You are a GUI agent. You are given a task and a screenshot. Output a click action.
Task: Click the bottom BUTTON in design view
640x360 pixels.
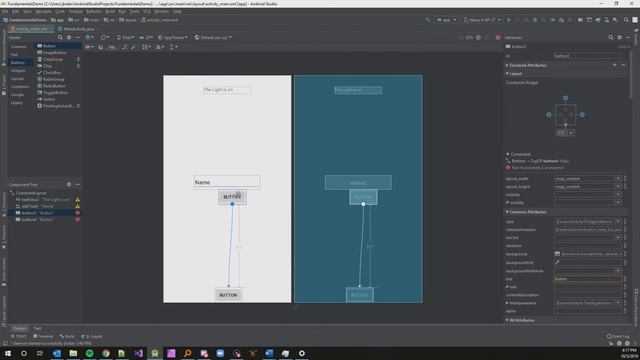coord(229,295)
